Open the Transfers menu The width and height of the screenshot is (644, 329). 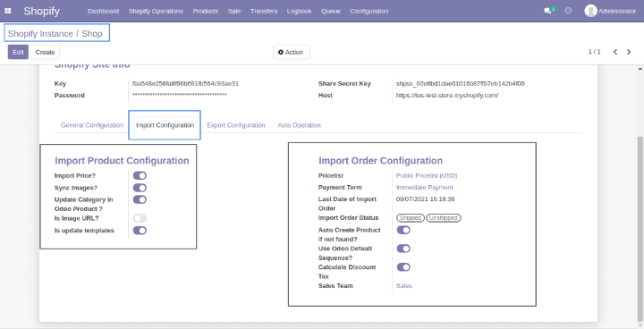click(264, 11)
